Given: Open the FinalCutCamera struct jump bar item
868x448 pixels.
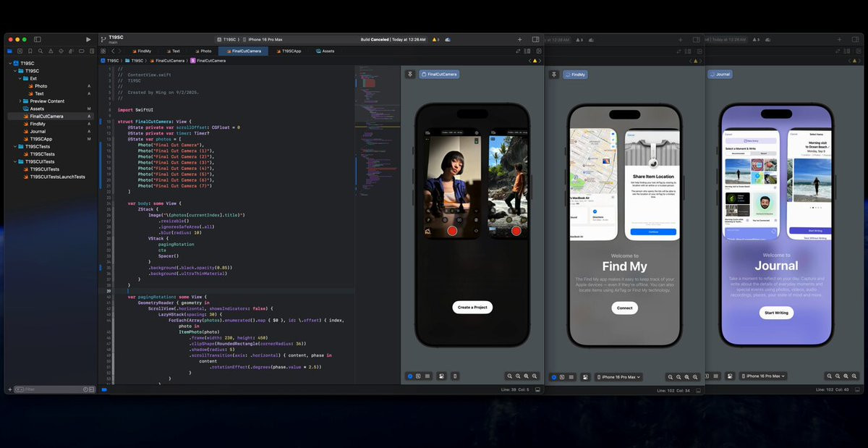Looking at the screenshot, I should pyautogui.click(x=208, y=61).
